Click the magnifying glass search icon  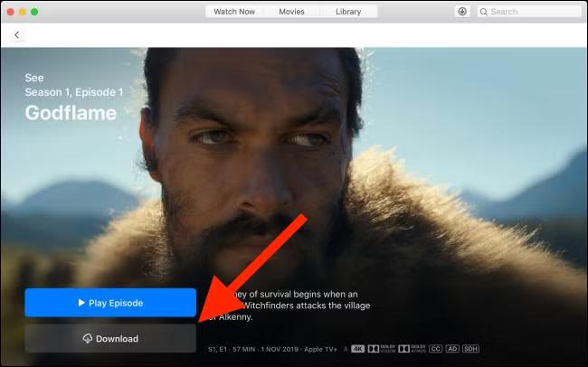pos(484,12)
